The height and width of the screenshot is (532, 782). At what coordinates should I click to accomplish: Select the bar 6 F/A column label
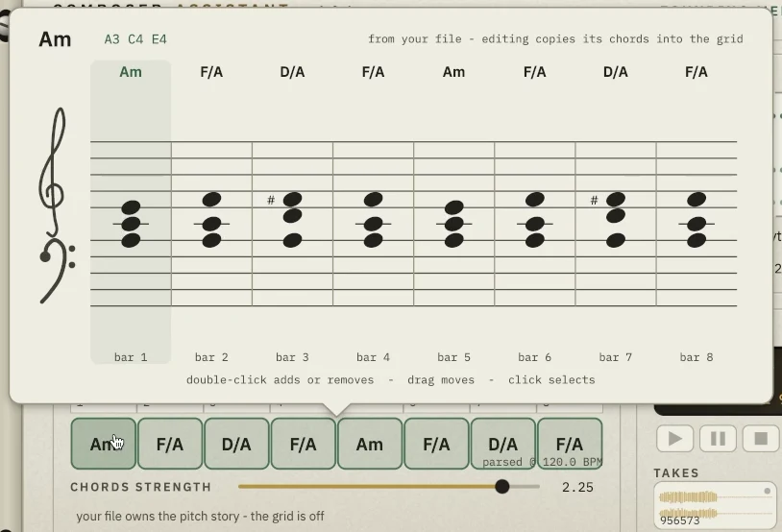pyautogui.click(x=535, y=72)
